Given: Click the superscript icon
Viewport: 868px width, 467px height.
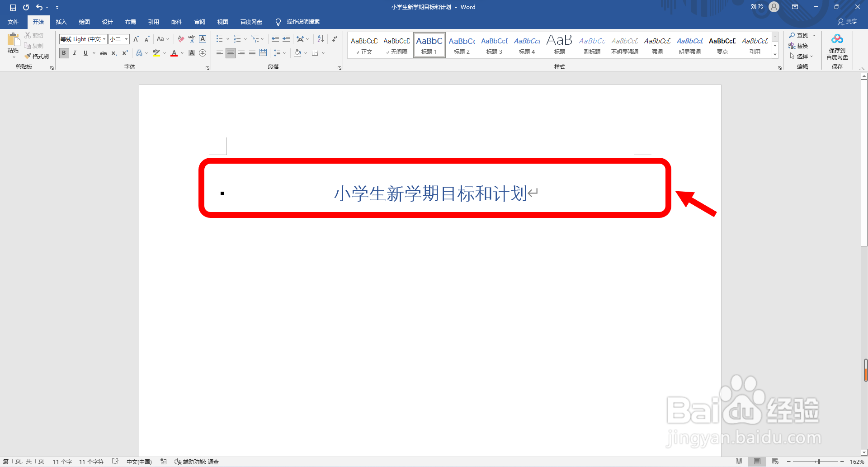Looking at the screenshot, I should tap(125, 53).
